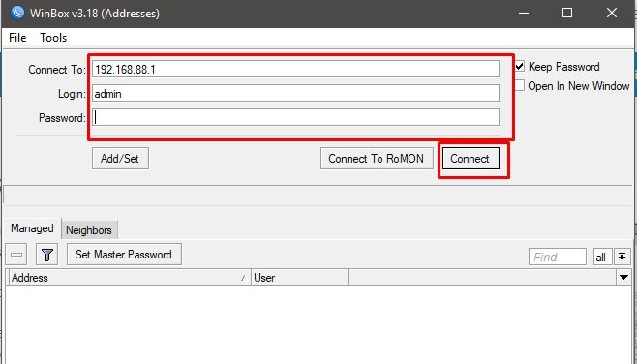Focus the Login field containing admin
This screenshot has width=637, height=364.
pyautogui.click(x=295, y=94)
